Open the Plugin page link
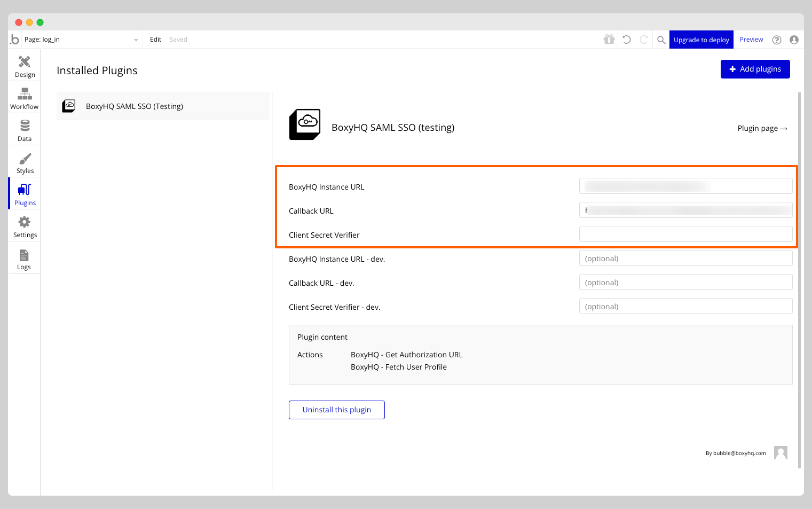Image resolution: width=812 pixels, height=509 pixels. point(762,128)
